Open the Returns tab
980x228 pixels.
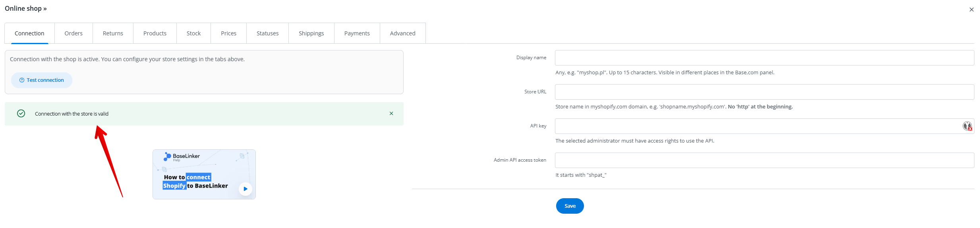pyautogui.click(x=113, y=33)
